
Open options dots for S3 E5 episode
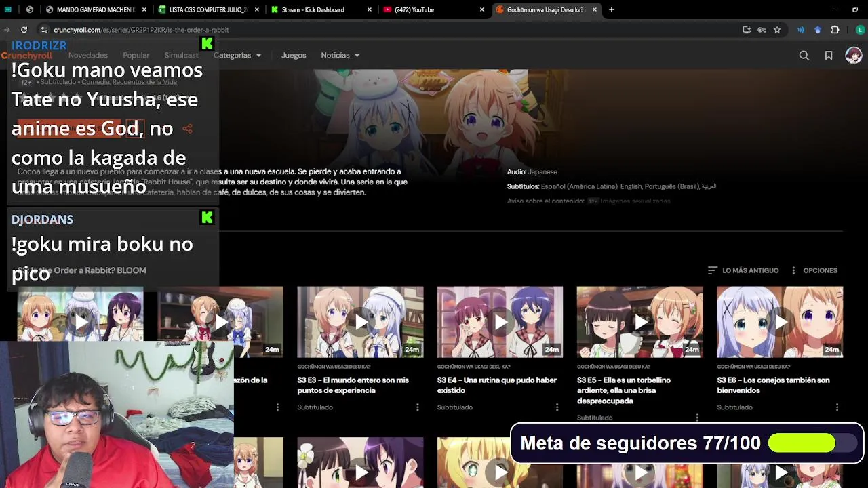point(696,418)
